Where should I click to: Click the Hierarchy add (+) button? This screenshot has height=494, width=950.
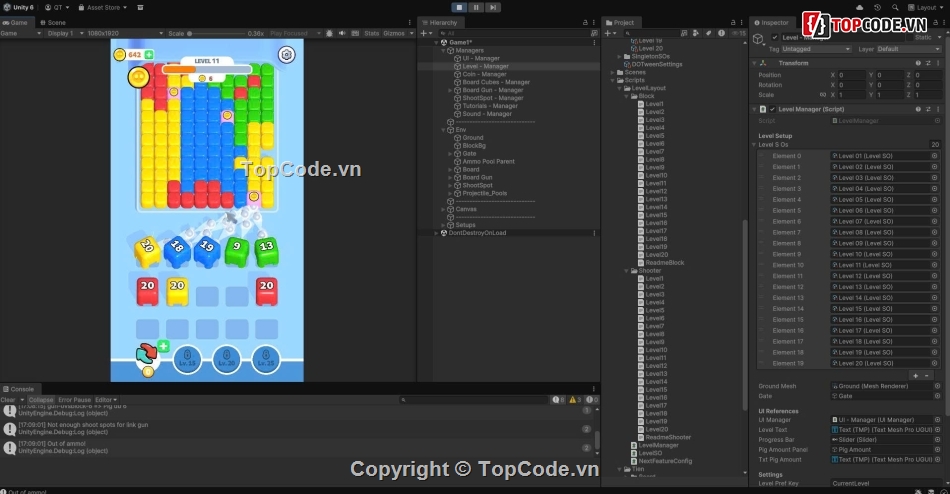coord(424,33)
